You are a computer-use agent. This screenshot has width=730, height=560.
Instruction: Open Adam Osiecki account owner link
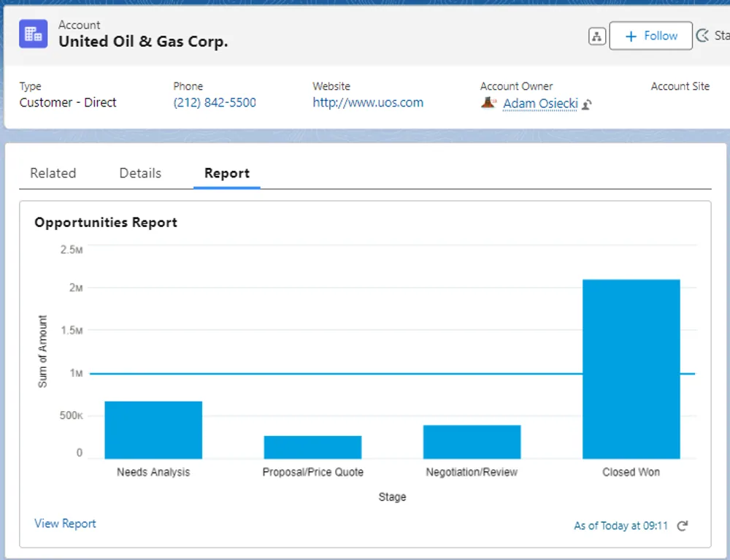[540, 104]
